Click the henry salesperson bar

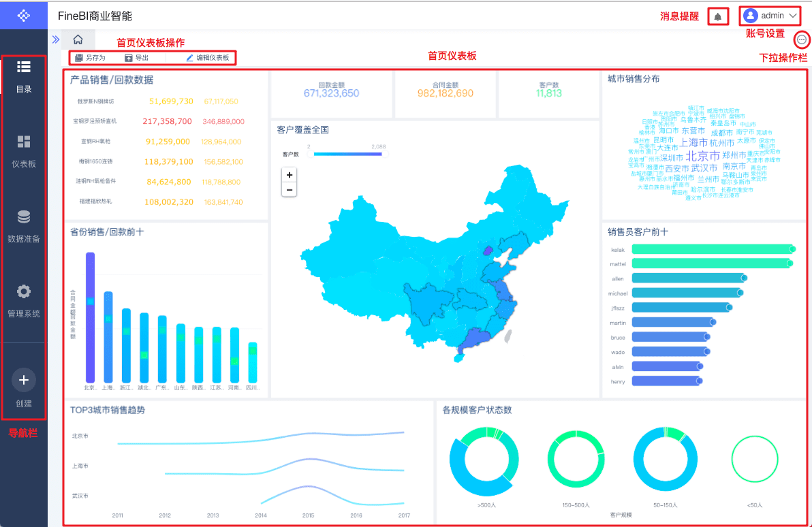point(667,381)
